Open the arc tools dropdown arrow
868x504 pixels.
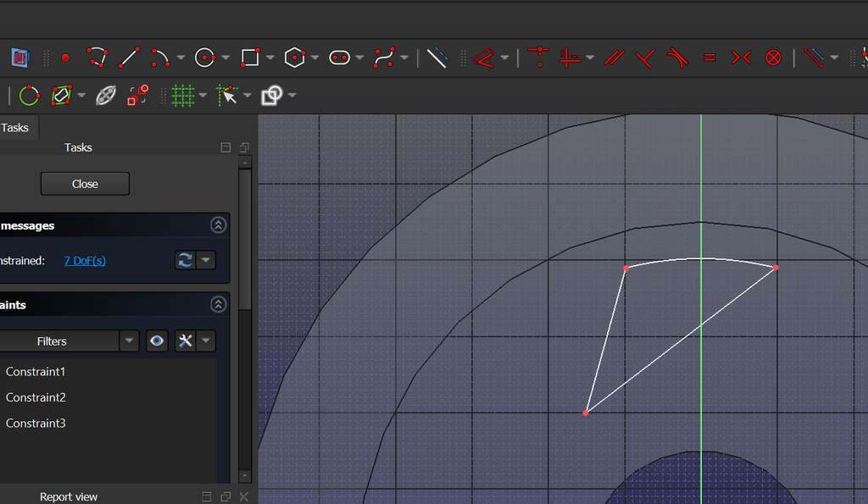click(x=181, y=58)
